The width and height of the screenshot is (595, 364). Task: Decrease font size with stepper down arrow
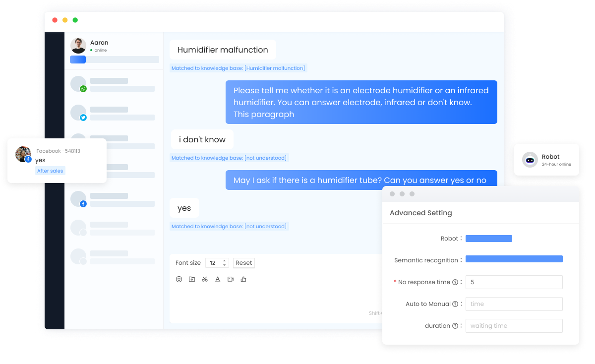click(x=224, y=265)
